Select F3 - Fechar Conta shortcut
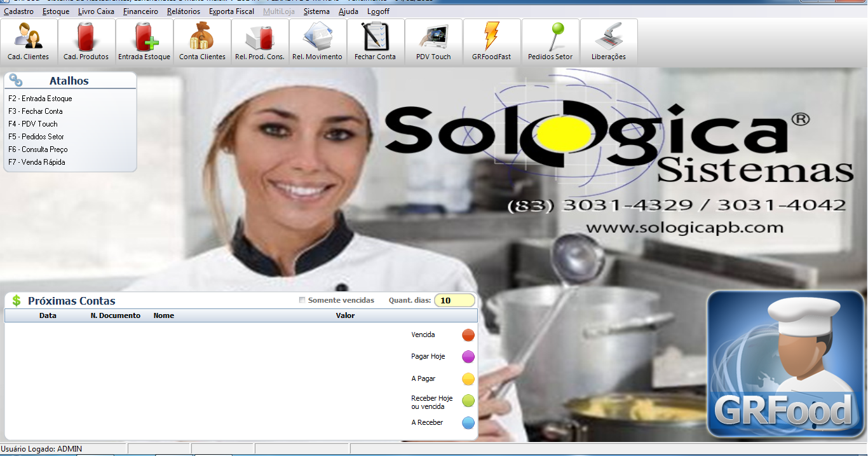Image resolution: width=868 pixels, height=456 pixels. (36, 111)
